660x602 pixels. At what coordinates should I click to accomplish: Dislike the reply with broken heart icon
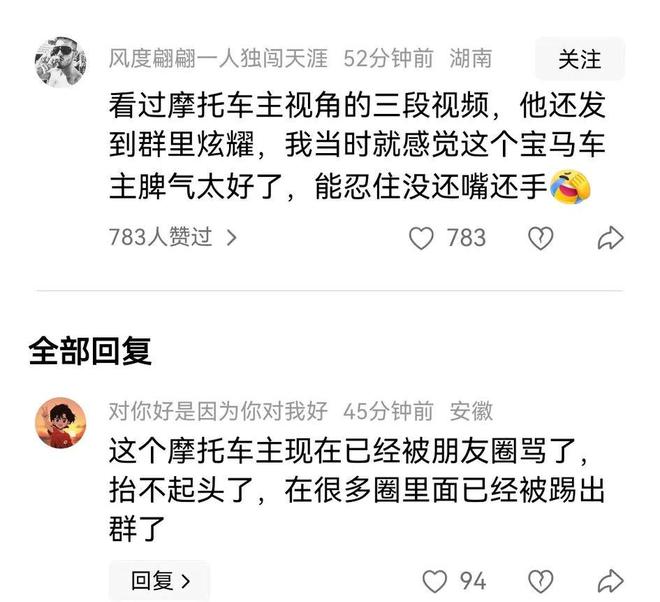pyautogui.click(x=540, y=581)
